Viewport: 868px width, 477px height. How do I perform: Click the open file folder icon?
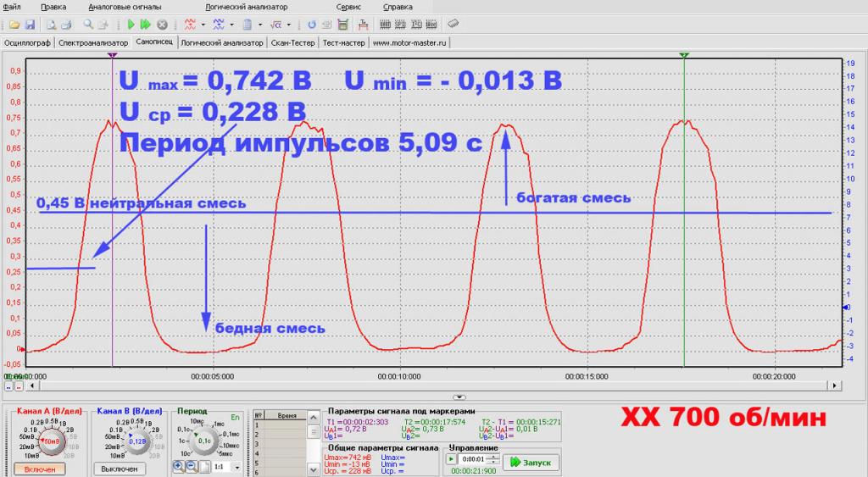tap(14, 25)
